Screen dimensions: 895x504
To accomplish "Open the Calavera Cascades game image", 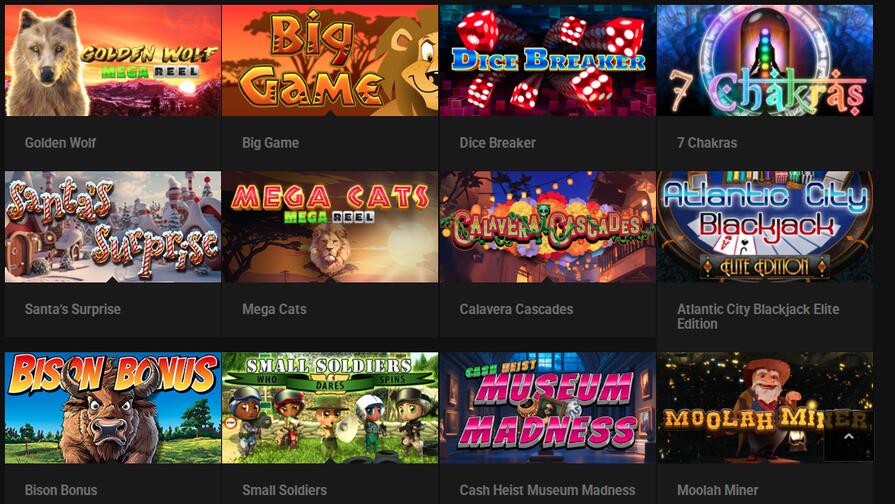I will pyautogui.click(x=547, y=227).
